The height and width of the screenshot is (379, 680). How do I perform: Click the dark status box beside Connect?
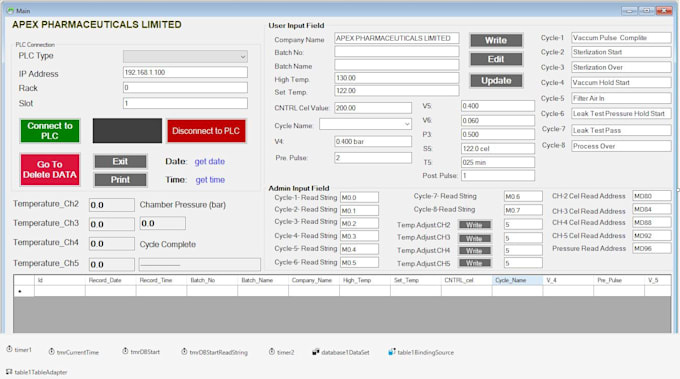pos(127,131)
